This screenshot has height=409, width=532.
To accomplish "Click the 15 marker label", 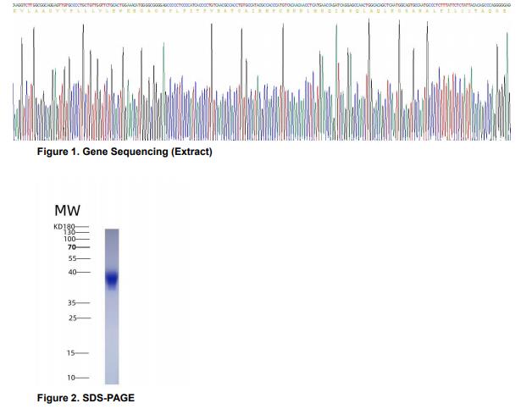I will 72,353.
